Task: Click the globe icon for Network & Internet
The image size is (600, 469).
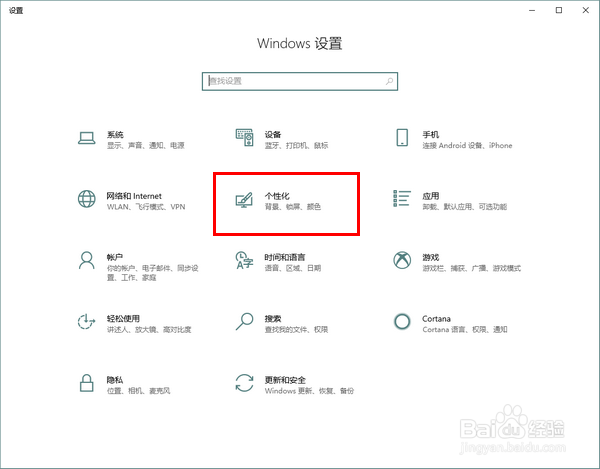Action: pos(86,199)
